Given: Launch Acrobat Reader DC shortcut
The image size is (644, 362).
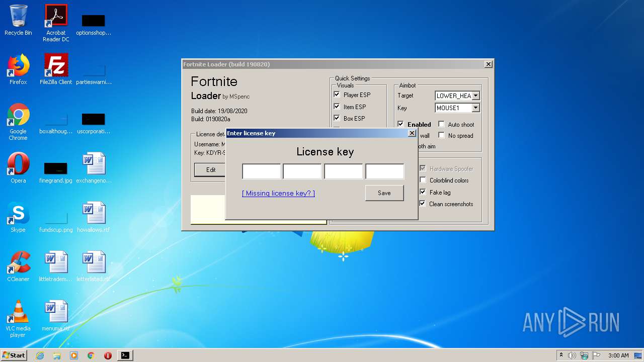Looking at the screenshot, I should pyautogui.click(x=56, y=23).
